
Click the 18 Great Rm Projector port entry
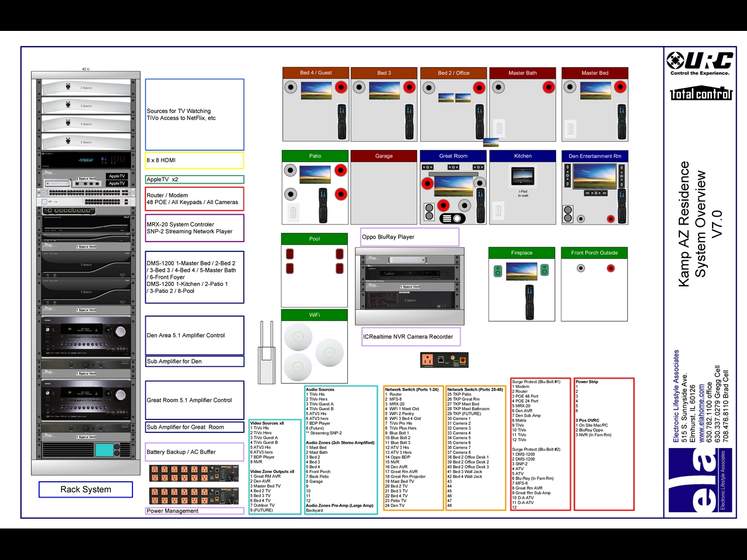pos(405,477)
